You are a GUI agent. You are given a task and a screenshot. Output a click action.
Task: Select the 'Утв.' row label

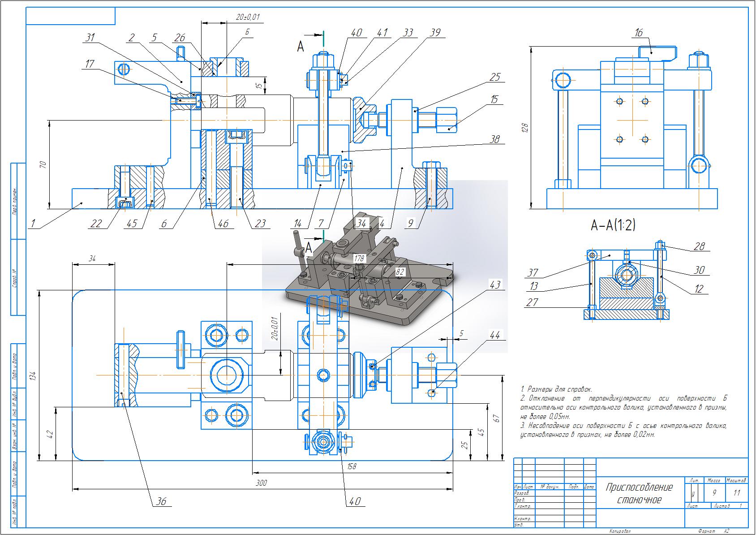click(520, 524)
